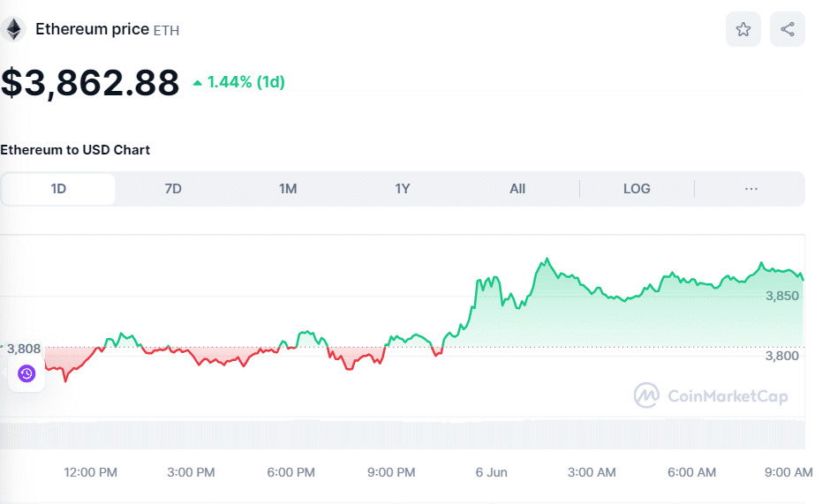Screen dimensions: 822x504
Task: Click the 3,808 opening price label
Action: click(x=24, y=348)
